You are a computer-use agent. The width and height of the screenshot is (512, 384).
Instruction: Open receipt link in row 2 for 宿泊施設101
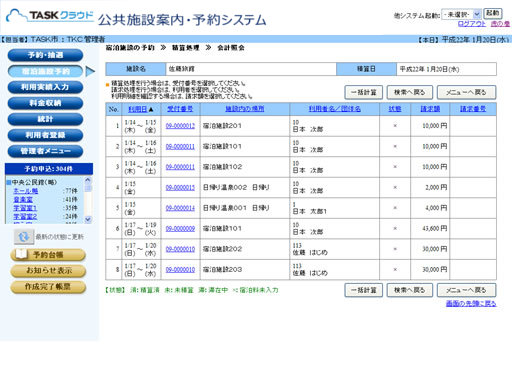(x=180, y=147)
